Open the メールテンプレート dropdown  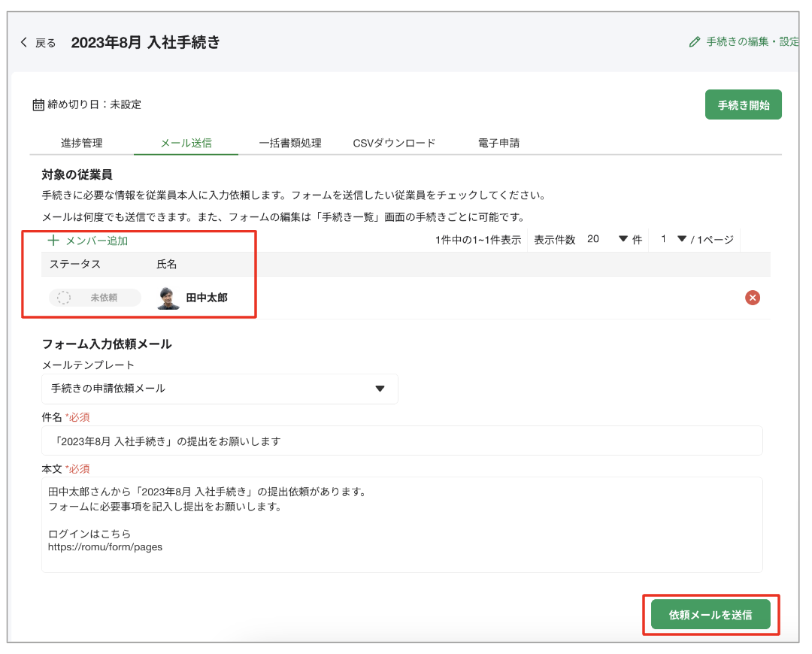tap(220, 389)
